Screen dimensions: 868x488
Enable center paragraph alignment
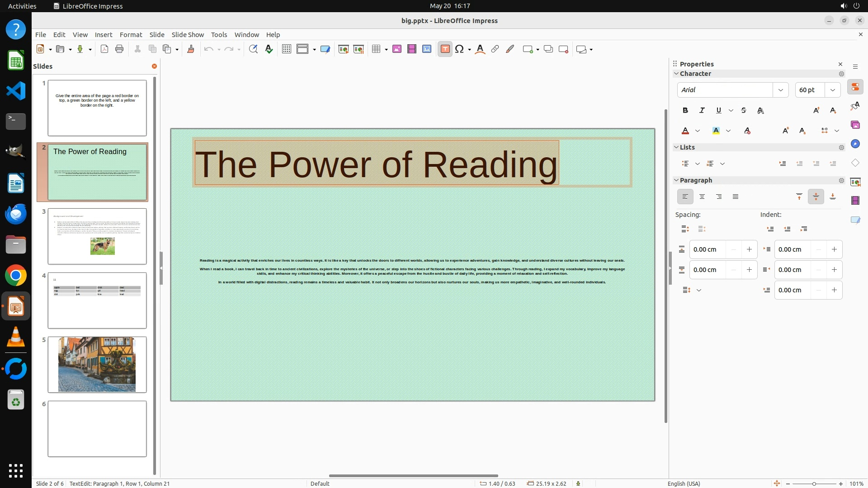point(702,197)
